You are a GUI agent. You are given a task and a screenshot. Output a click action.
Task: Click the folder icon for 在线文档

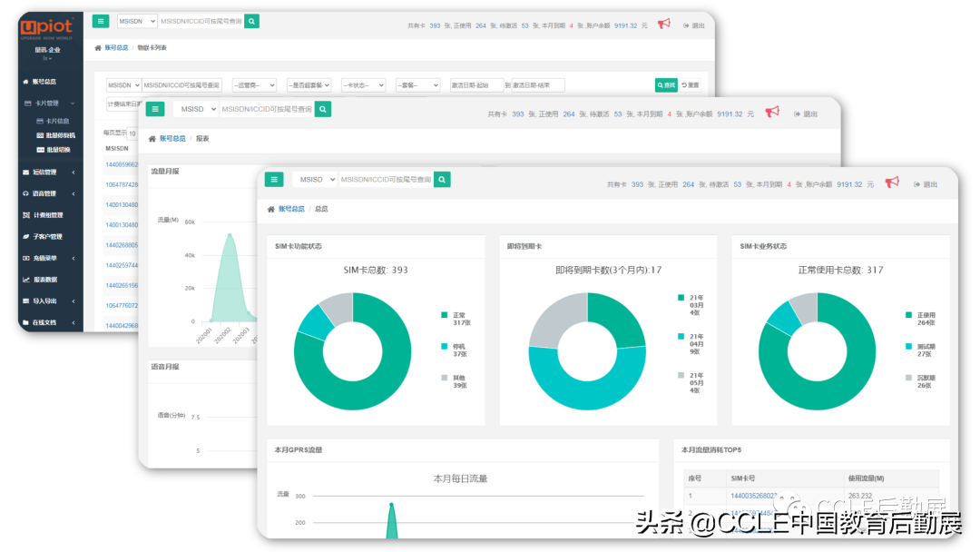click(25, 322)
